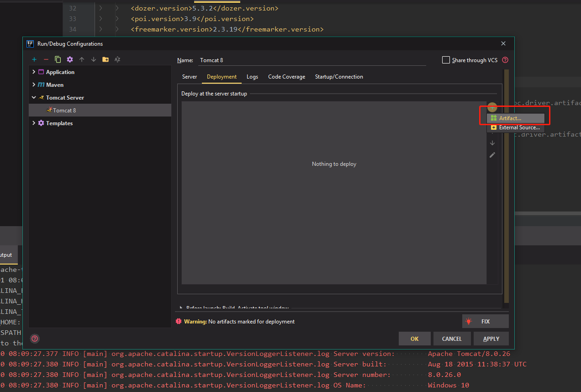Sort configurations alphabetically

[x=117, y=59]
